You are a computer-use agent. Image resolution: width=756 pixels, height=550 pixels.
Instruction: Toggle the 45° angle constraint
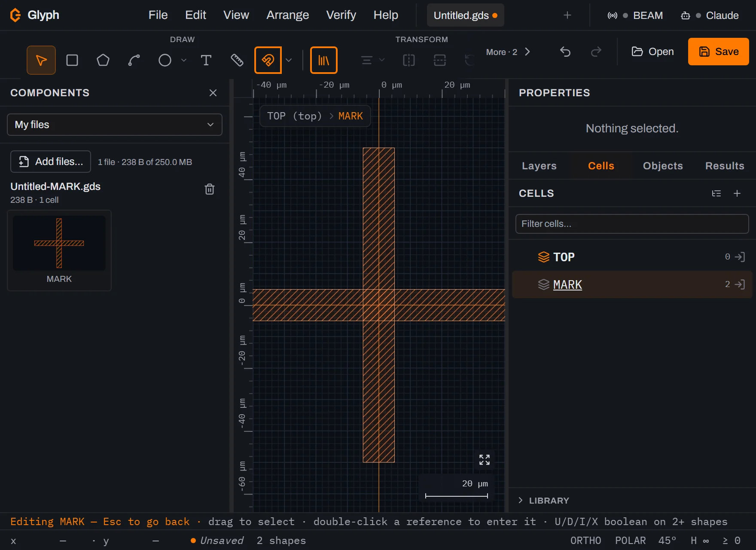667,541
